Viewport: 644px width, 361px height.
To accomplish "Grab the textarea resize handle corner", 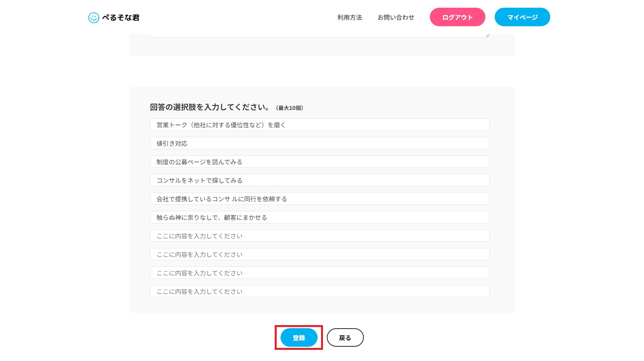I will click(487, 35).
